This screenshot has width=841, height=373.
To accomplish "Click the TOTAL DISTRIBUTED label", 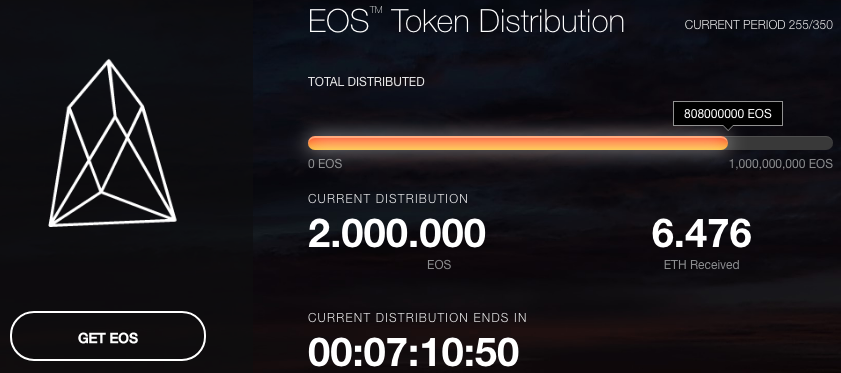I will (x=366, y=82).
